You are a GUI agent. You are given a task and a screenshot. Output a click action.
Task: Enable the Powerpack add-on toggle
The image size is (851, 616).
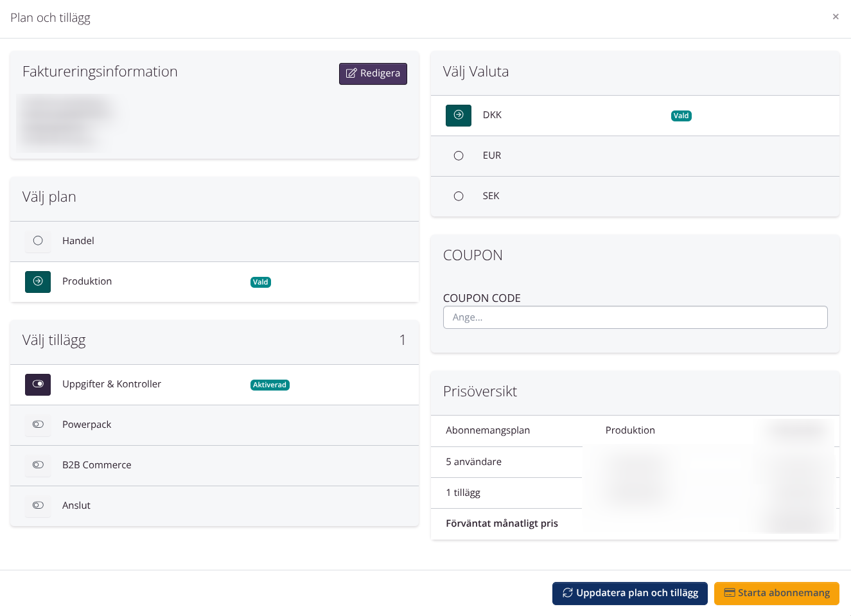(38, 425)
